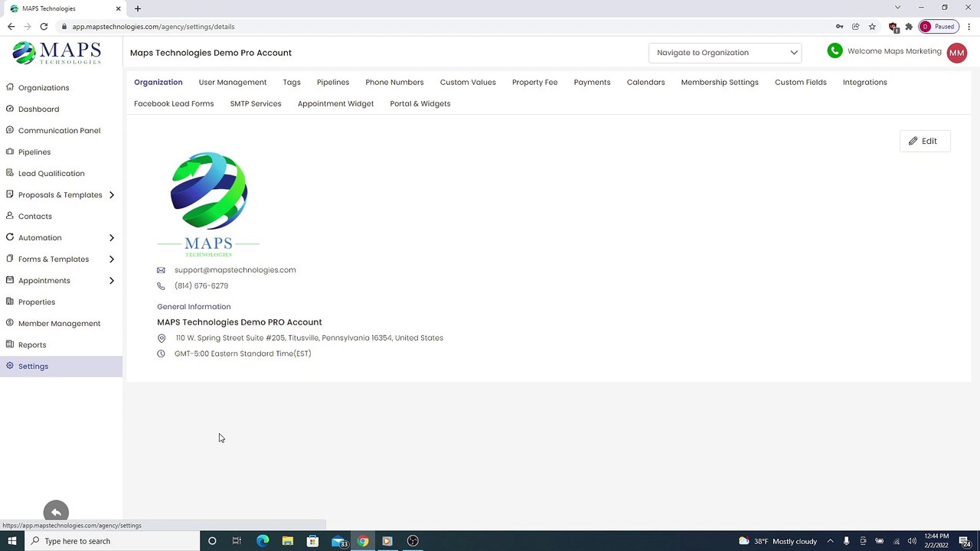This screenshot has height=551, width=980.
Task: Click the clock icon beside timezone
Action: pyautogui.click(x=161, y=354)
